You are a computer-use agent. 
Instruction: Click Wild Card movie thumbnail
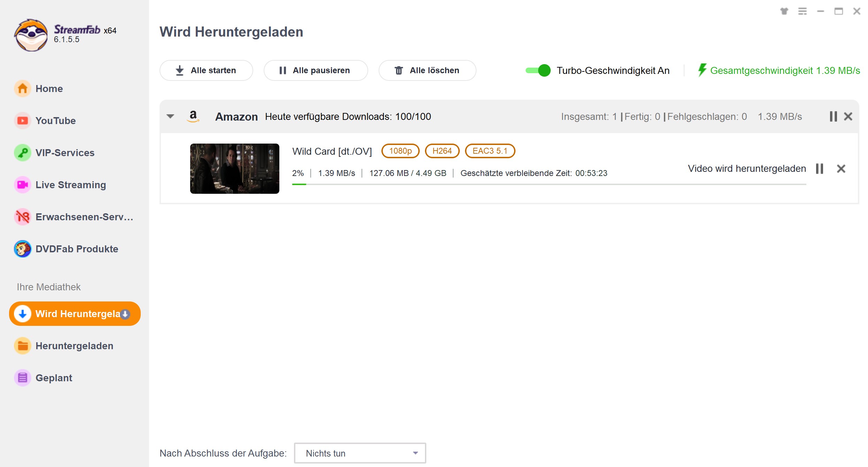[235, 169]
